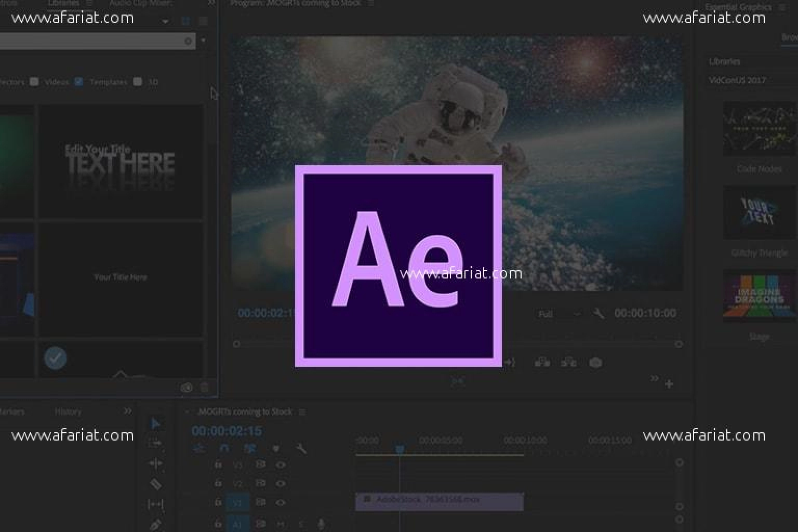The image size is (798, 532).
Task: Clear the Libraries search field
Action: 188,41
